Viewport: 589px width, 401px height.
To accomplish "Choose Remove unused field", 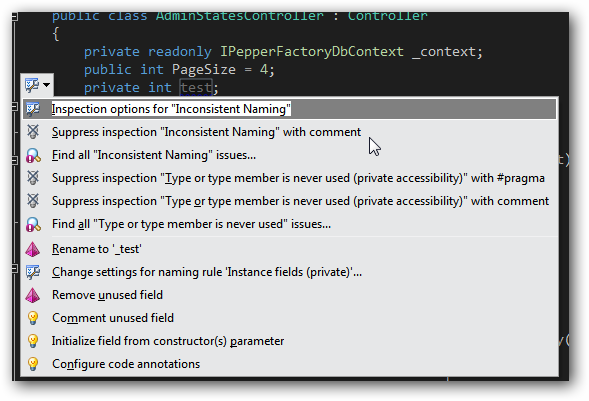I will tap(107, 295).
